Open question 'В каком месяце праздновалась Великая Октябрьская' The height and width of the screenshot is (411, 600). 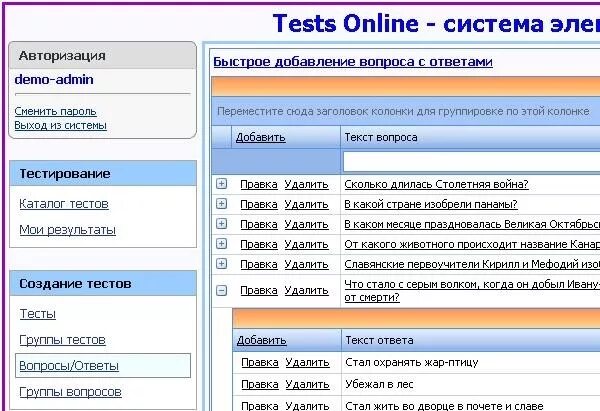coord(472,224)
